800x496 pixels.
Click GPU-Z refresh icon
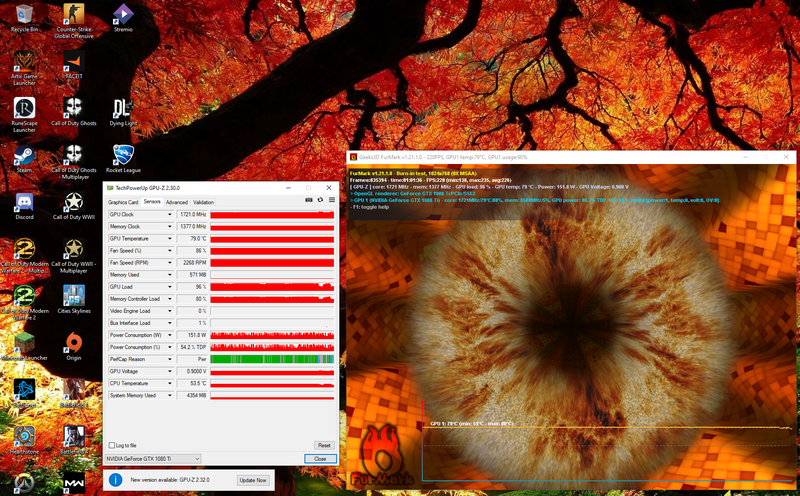320,200
